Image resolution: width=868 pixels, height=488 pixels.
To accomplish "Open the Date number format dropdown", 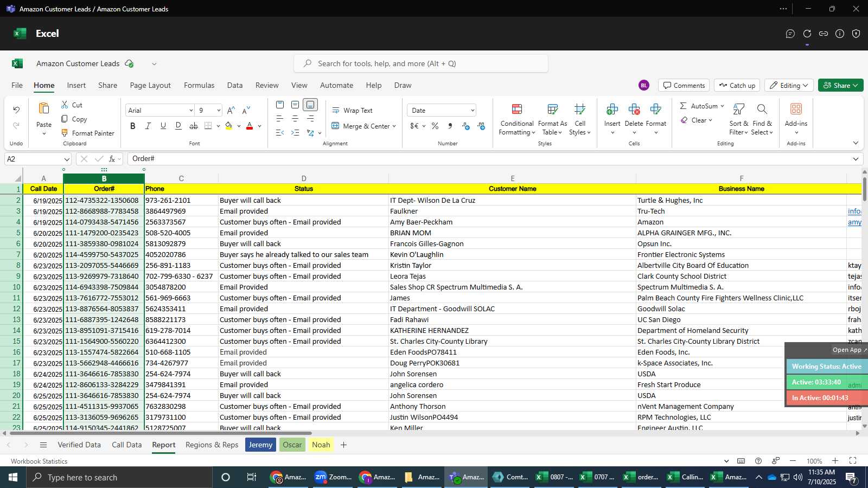I will tap(473, 110).
